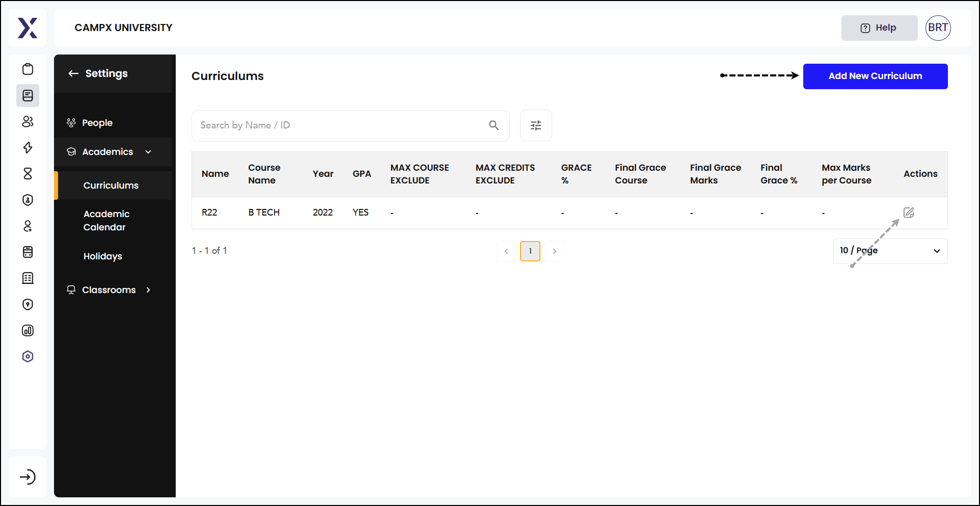Open Academic Calendar menu item
The width and height of the screenshot is (980, 506).
tap(106, 221)
